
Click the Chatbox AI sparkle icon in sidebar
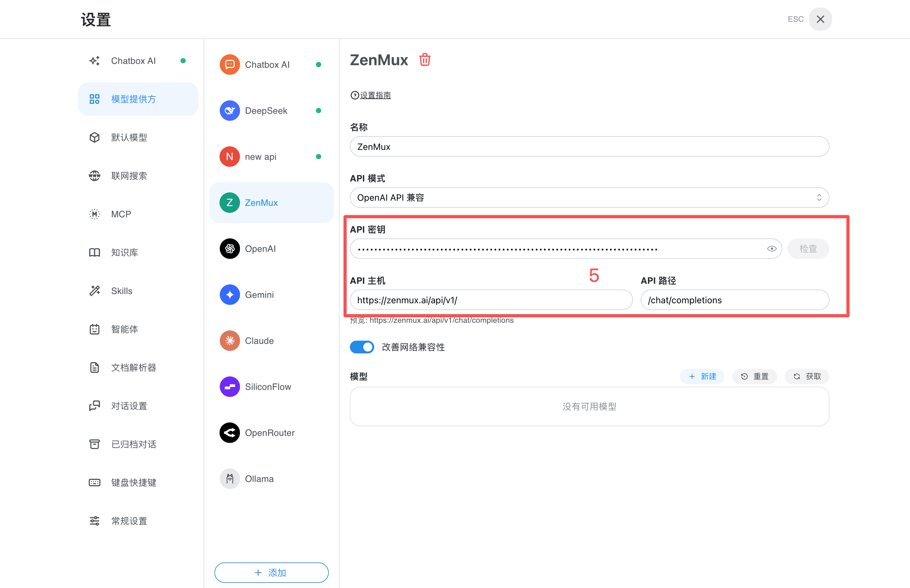tap(94, 61)
